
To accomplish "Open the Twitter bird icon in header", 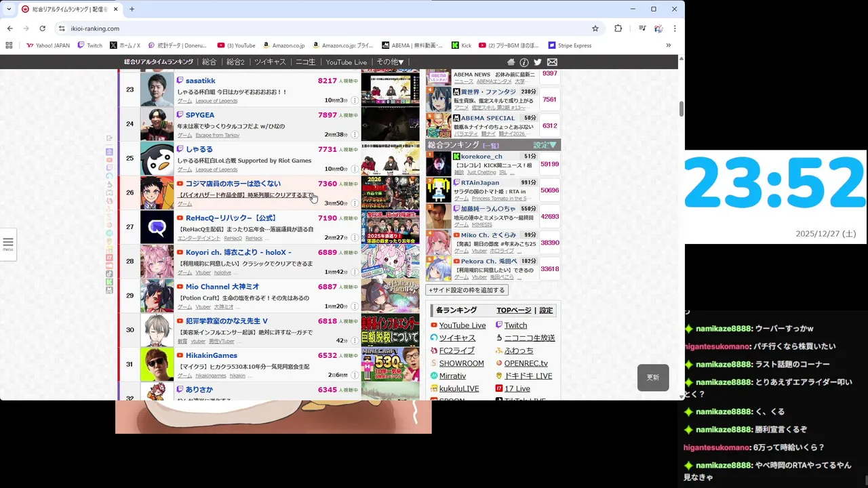I will coord(538,62).
